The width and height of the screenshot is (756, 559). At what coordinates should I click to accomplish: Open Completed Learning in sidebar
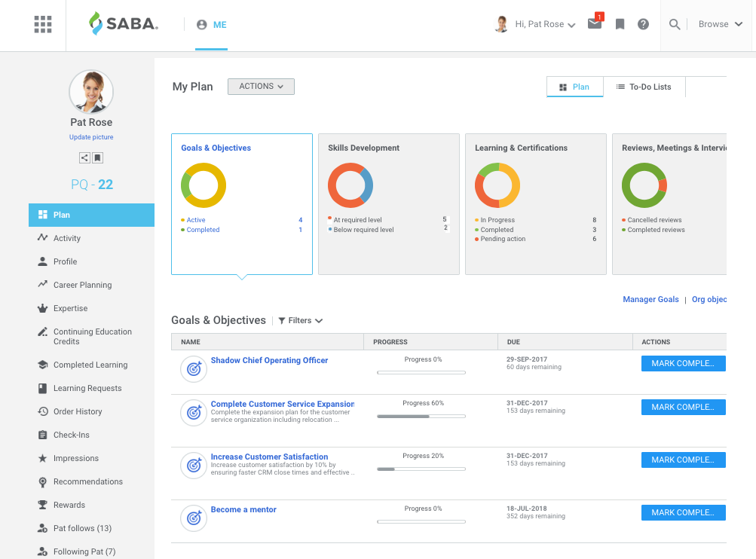90,365
